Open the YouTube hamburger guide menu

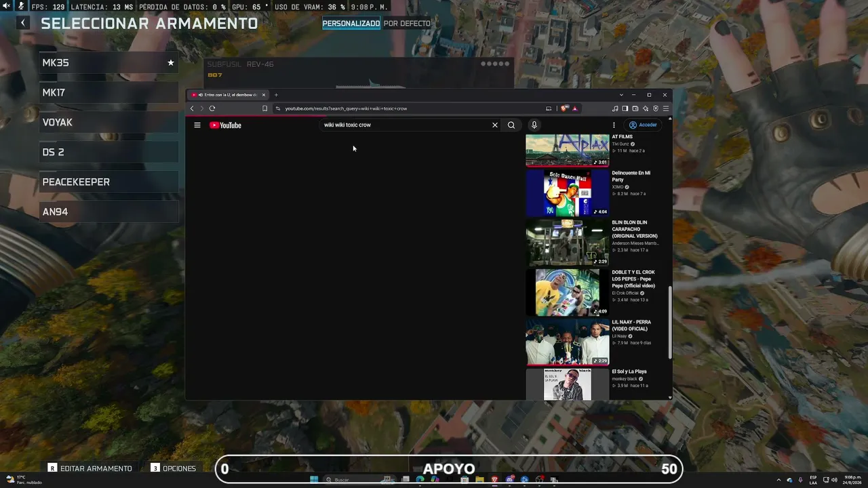pyautogui.click(x=197, y=125)
